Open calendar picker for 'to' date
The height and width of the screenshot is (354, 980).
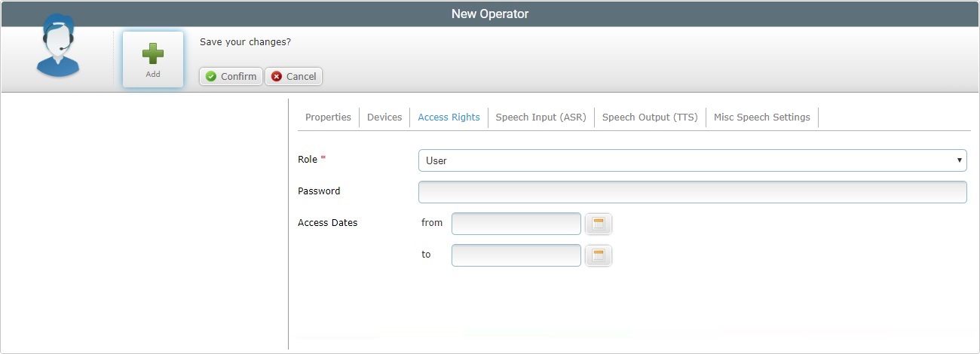(x=599, y=255)
